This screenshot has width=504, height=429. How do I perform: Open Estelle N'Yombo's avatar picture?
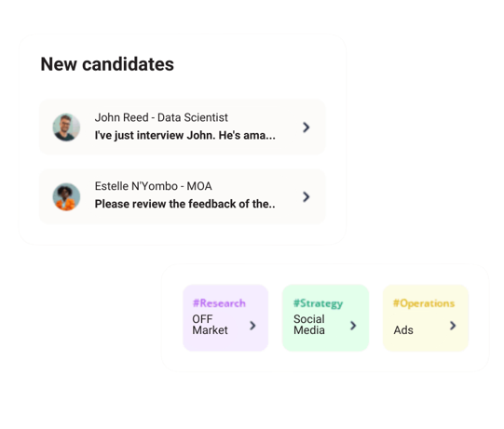66,196
